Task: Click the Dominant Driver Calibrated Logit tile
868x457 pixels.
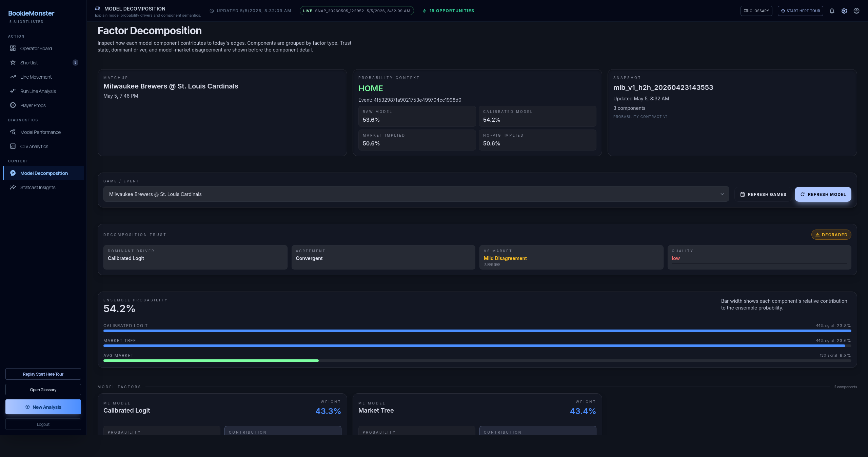Action: point(195,257)
